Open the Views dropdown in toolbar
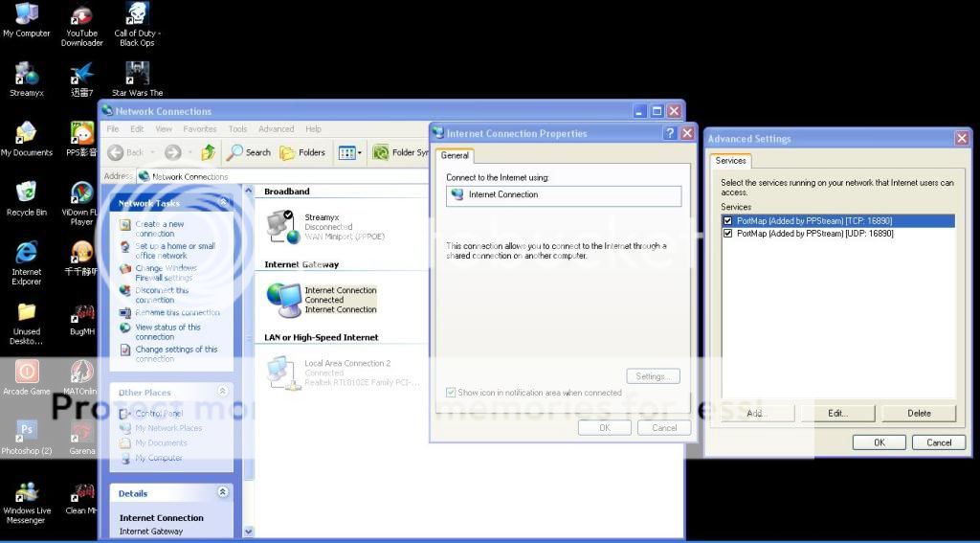This screenshot has width=980, height=543. pyautogui.click(x=349, y=152)
